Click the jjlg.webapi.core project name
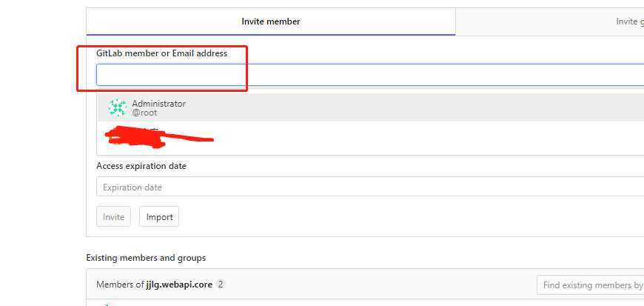 (x=179, y=285)
